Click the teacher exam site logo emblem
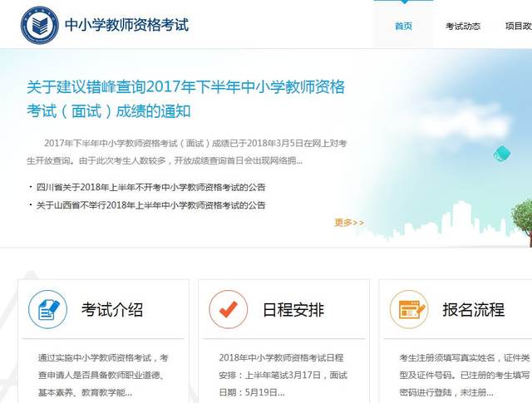Screen dimensions: 532x403 [39, 25]
